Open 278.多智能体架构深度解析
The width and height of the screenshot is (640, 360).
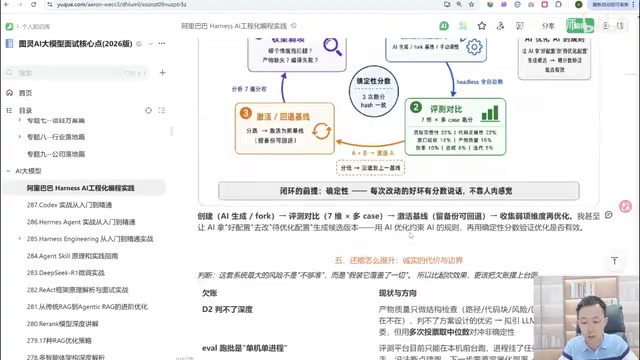click(x=65, y=357)
